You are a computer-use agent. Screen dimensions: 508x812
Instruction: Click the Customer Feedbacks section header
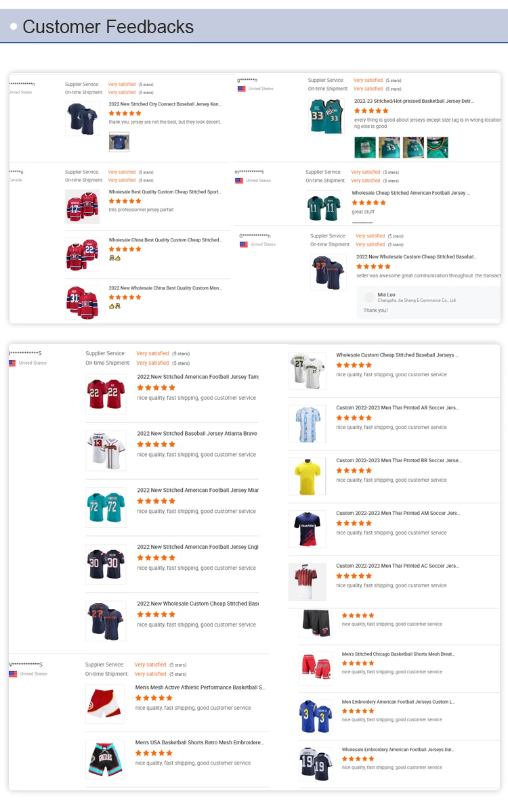[x=108, y=27]
